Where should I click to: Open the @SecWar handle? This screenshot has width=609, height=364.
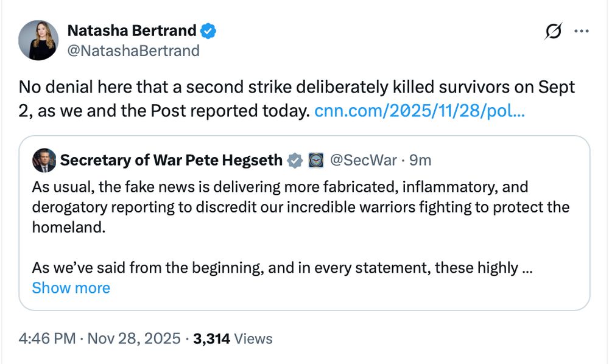(x=362, y=160)
